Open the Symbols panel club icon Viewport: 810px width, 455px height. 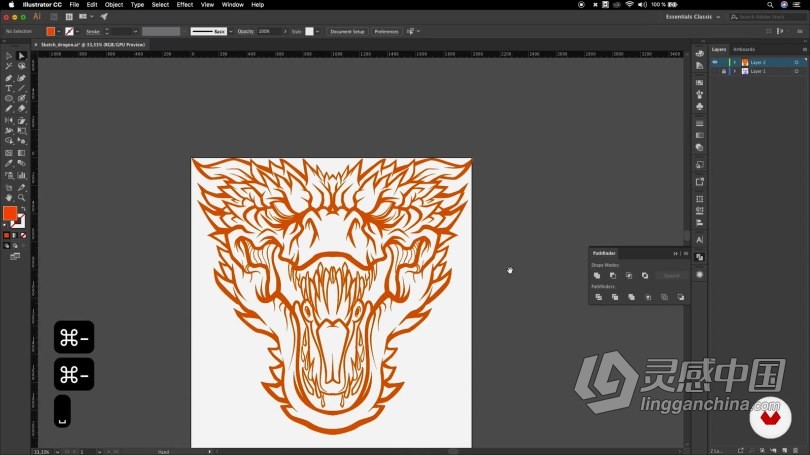pos(699,106)
